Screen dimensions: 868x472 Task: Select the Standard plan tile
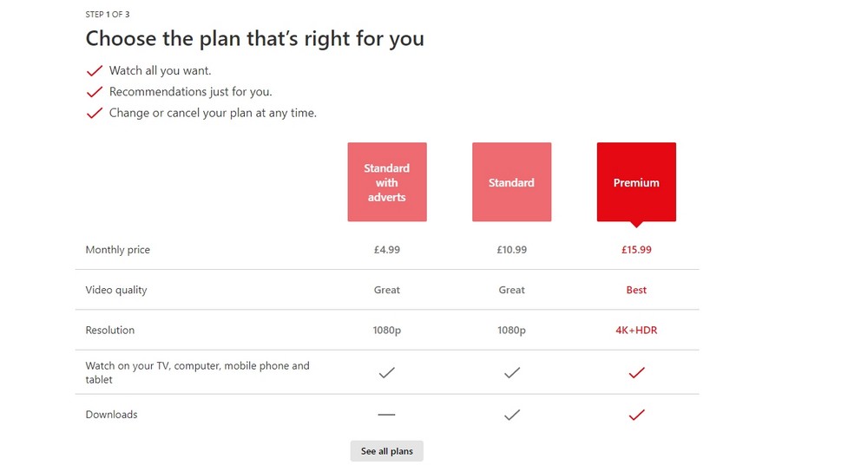point(511,182)
